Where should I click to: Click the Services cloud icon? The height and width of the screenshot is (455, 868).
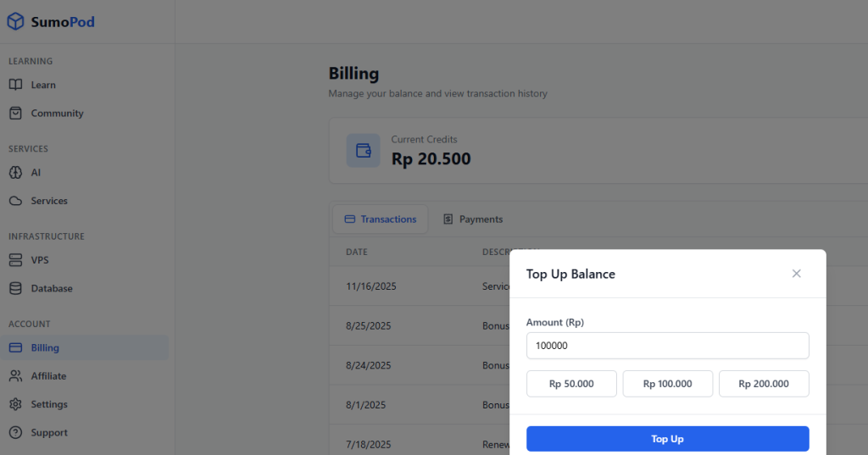click(x=15, y=202)
